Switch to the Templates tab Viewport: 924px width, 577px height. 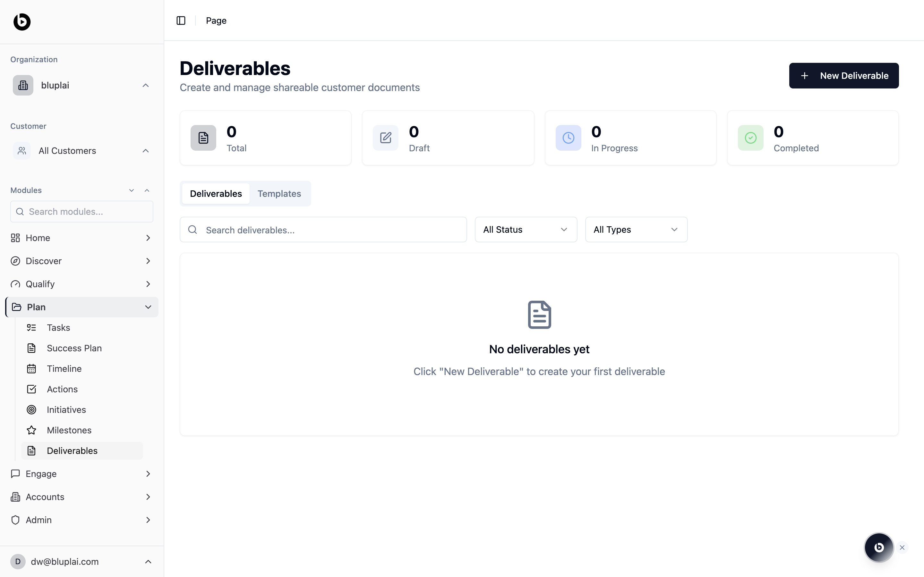(279, 194)
